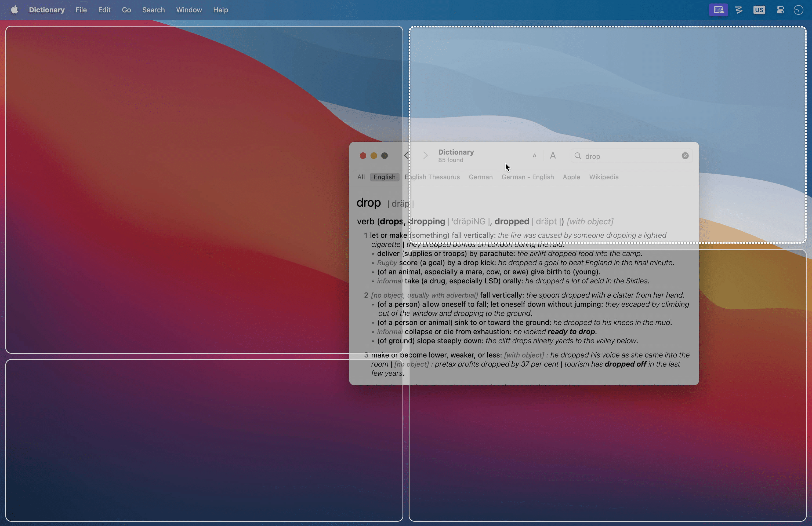Decrease text size with small A
Viewport: 812px width, 526px height.
pyautogui.click(x=535, y=156)
